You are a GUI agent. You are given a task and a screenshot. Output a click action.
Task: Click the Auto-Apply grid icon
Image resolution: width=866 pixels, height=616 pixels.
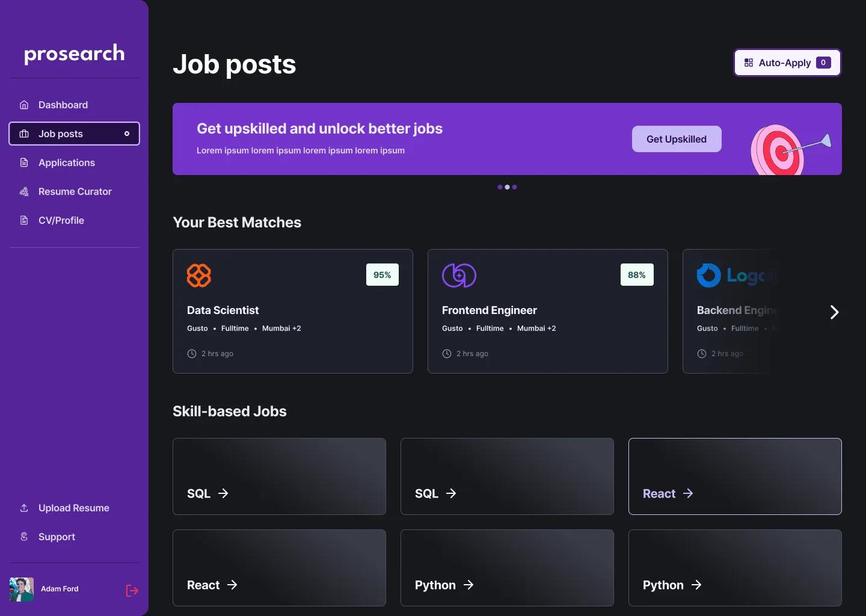pos(749,63)
